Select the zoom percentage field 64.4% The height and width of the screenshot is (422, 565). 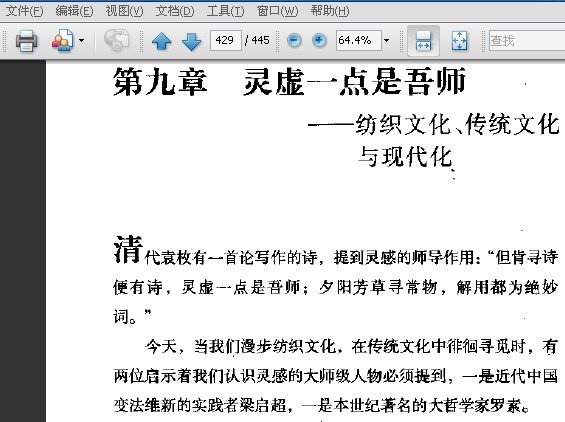[x=359, y=40]
